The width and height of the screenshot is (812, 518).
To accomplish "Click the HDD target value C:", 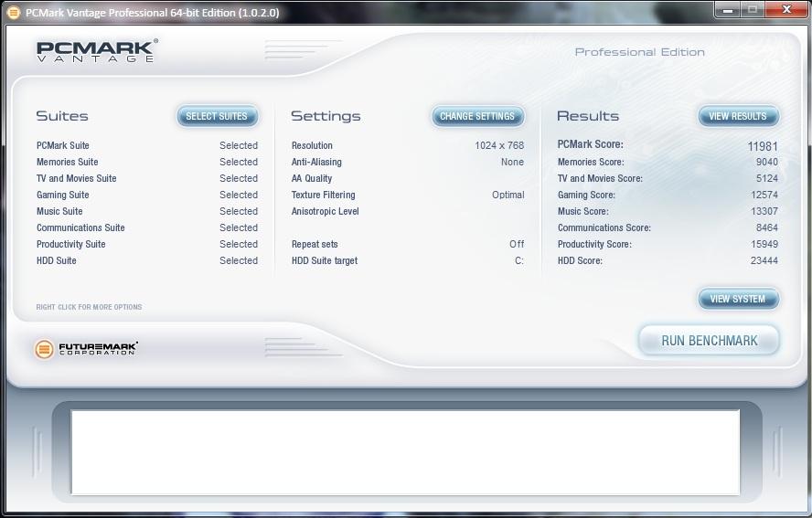I will tap(518, 260).
